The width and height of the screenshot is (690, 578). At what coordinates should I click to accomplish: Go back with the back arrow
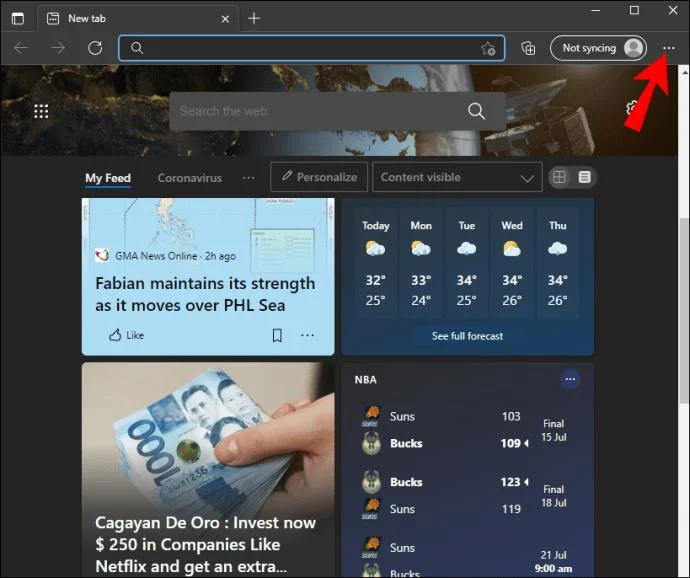pos(21,48)
